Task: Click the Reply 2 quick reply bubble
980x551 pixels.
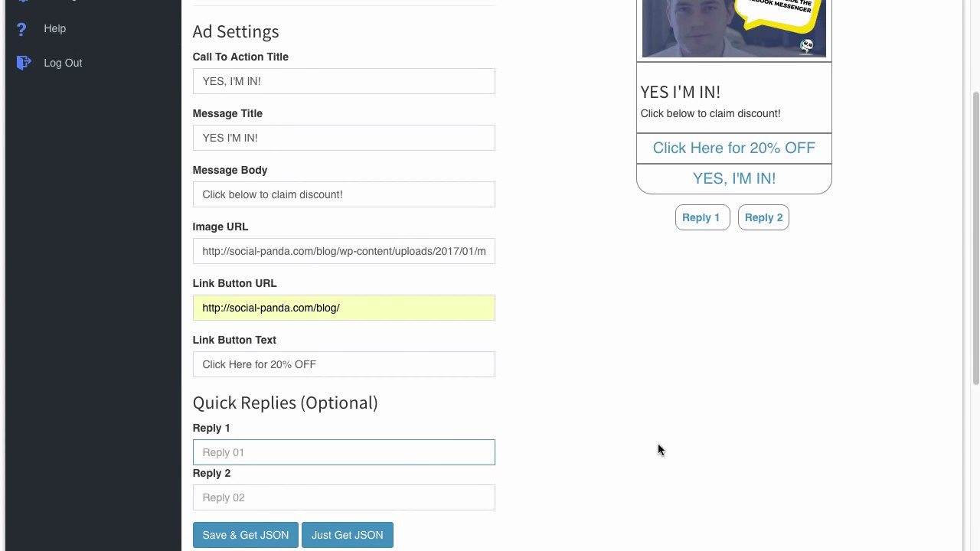Action: click(x=763, y=217)
